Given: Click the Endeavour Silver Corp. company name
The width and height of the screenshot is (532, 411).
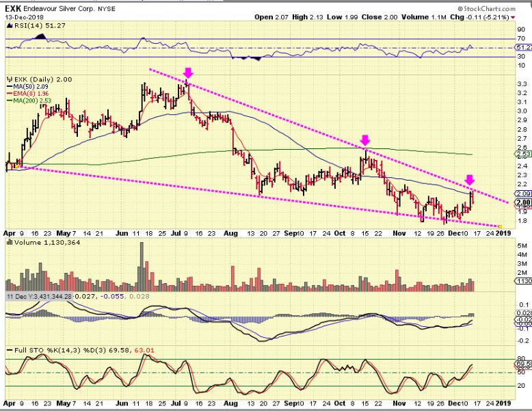Looking at the screenshot, I should tap(59, 9).
